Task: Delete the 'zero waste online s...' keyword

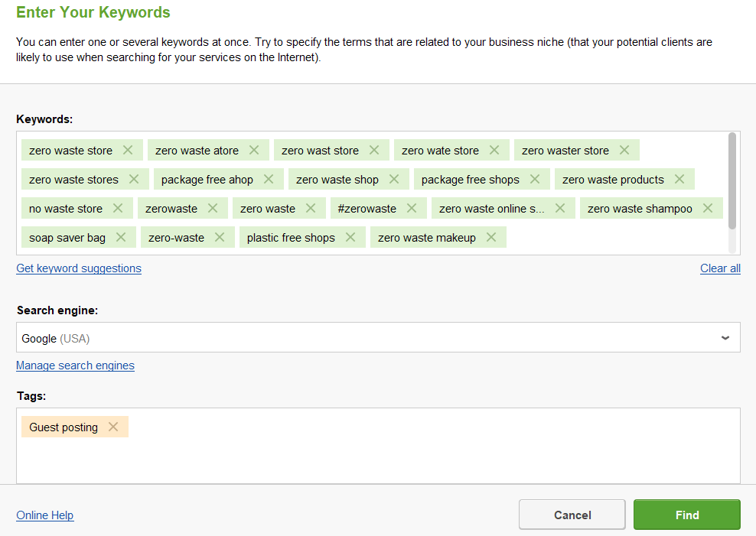Action: (x=560, y=207)
